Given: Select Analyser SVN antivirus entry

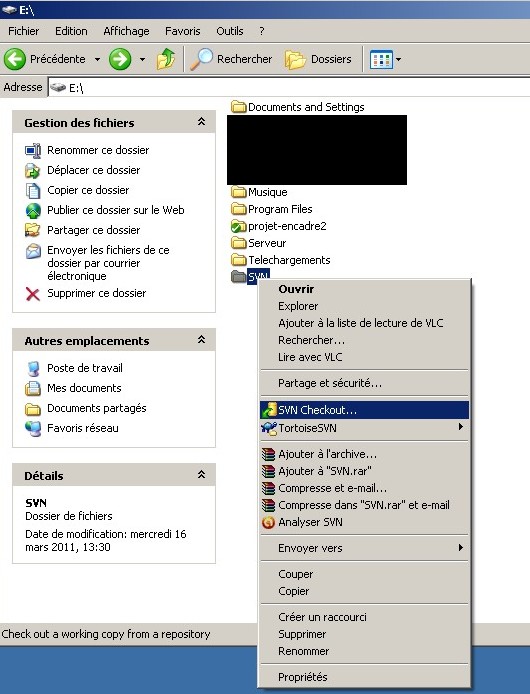Looking at the screenshot, I should 364,522.
